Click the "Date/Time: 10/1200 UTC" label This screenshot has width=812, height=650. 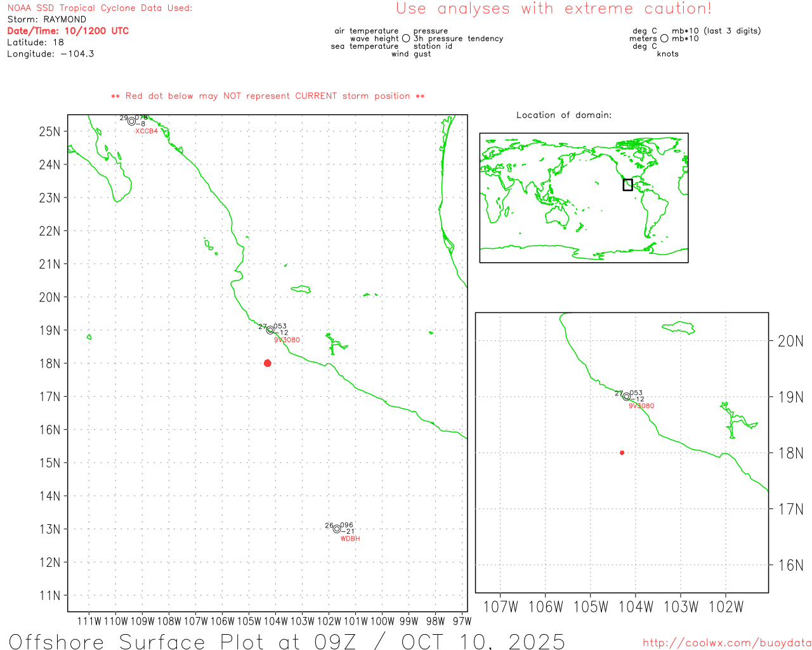pyautogui.click(x=68, y=30)
